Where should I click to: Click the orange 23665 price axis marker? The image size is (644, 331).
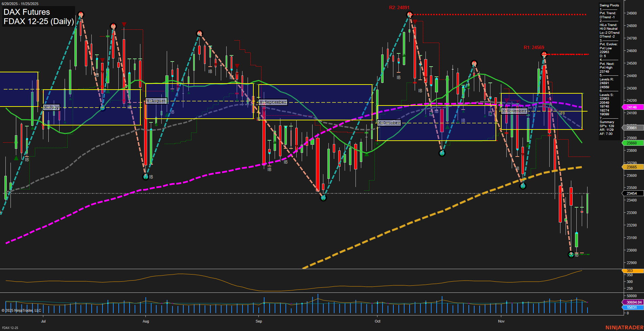632,167
